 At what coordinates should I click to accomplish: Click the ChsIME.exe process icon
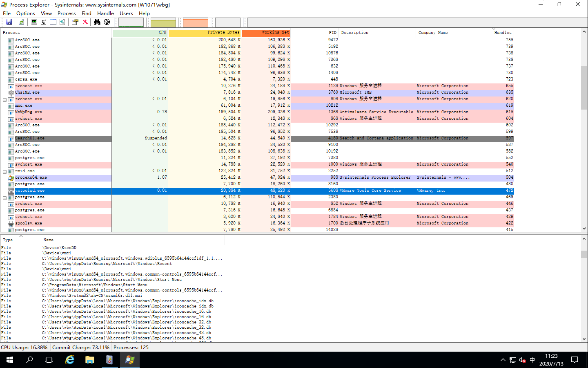point(11,93)
